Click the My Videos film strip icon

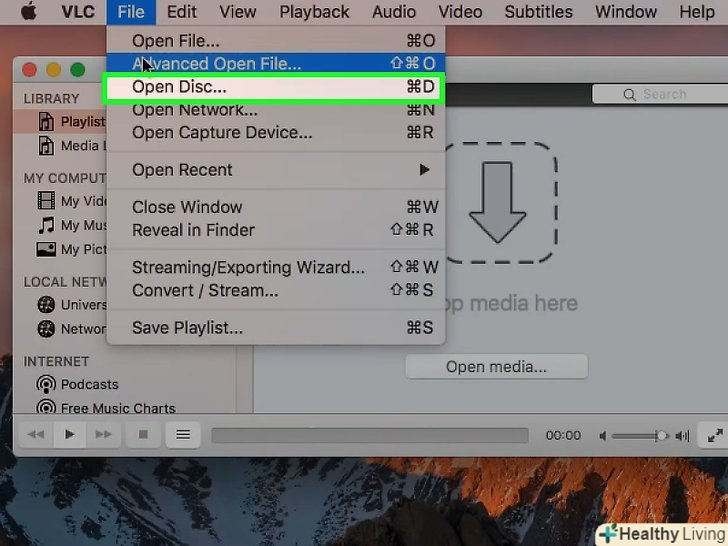click(x=46, y=201)
